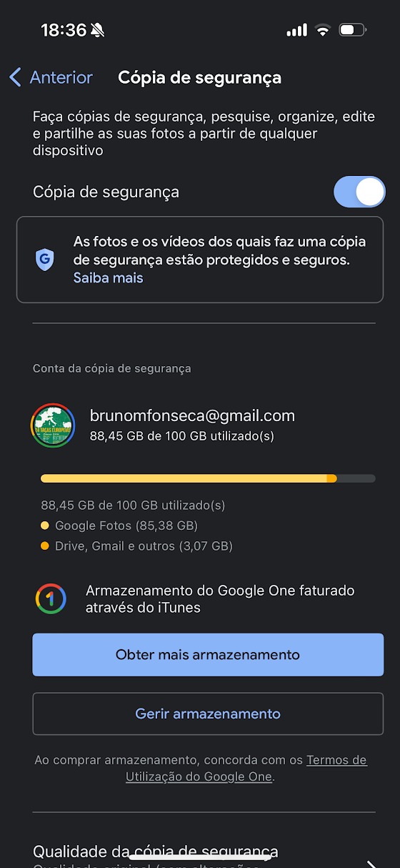
Task: Tap the back chevron arrow icon
Action: (15, 77)
